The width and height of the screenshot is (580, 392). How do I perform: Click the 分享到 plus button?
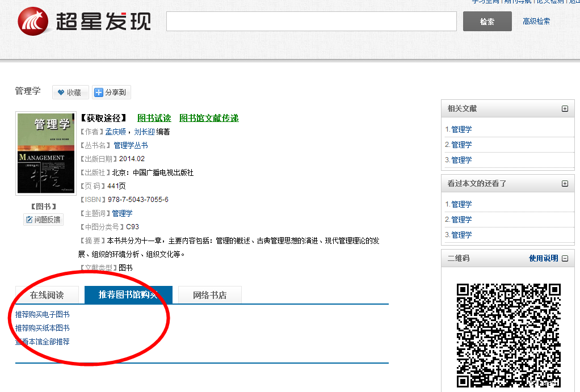tap(111, 92)
